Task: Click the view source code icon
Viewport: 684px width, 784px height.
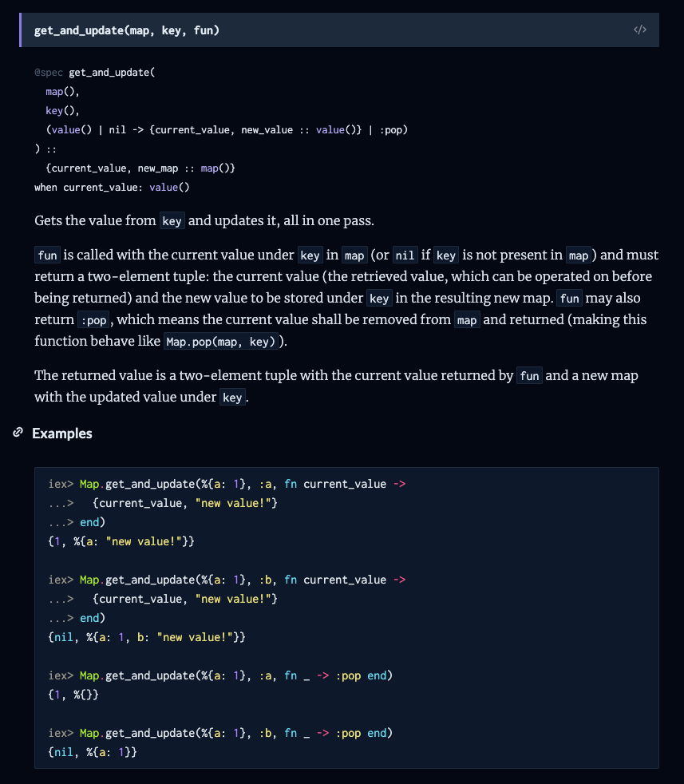Action: coord(639,30)
